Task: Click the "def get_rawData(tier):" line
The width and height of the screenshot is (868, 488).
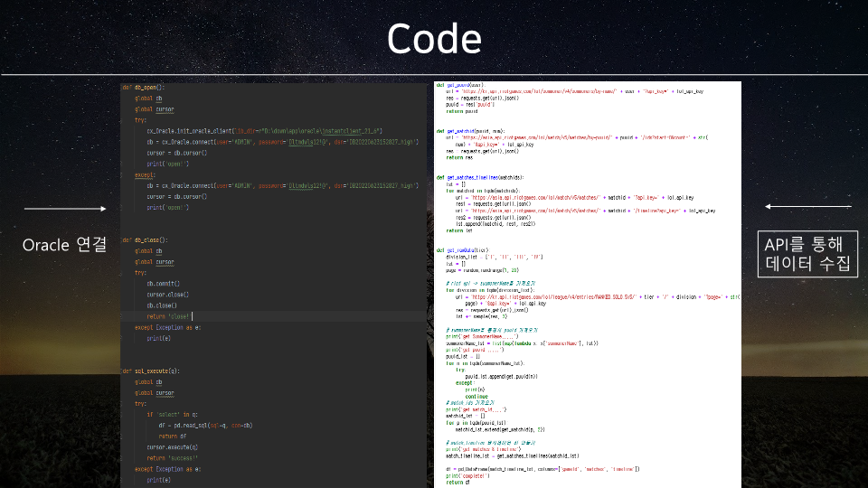Action: click(x=463, y=250)
